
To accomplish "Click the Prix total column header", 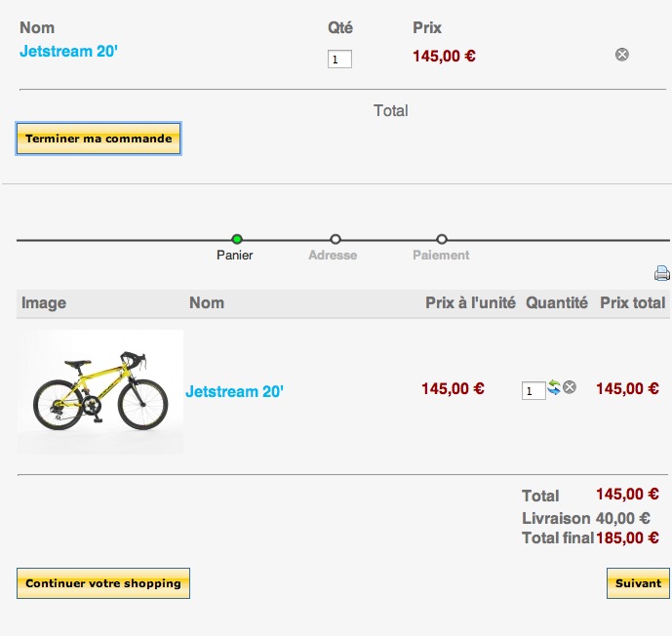I will (633, 303).
